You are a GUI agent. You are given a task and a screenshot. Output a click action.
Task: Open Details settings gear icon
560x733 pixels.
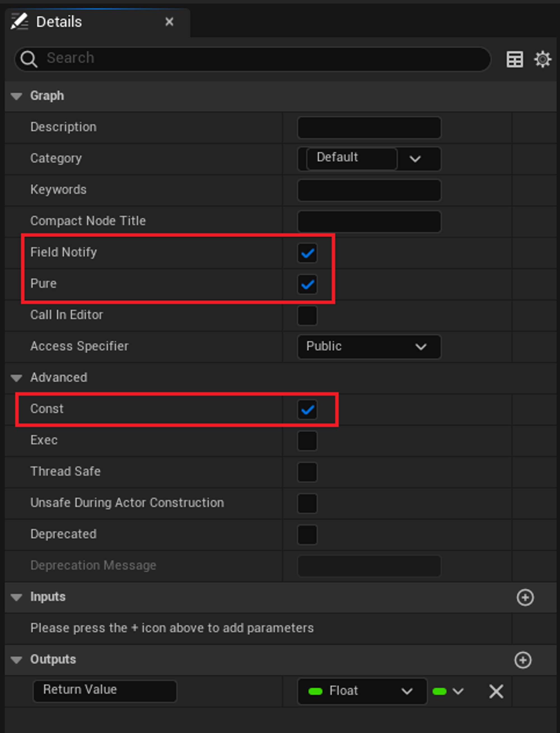pos(542,60)
